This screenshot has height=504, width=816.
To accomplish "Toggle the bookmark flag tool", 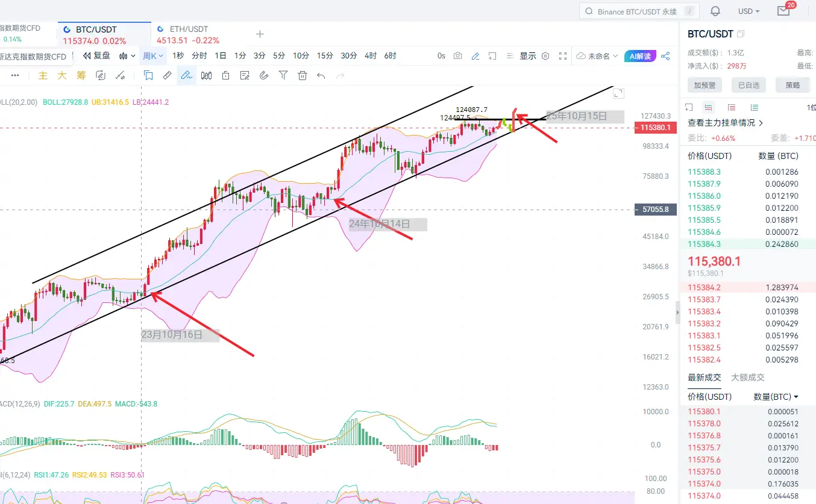I will pyautogui.click(x=148, y=75).
